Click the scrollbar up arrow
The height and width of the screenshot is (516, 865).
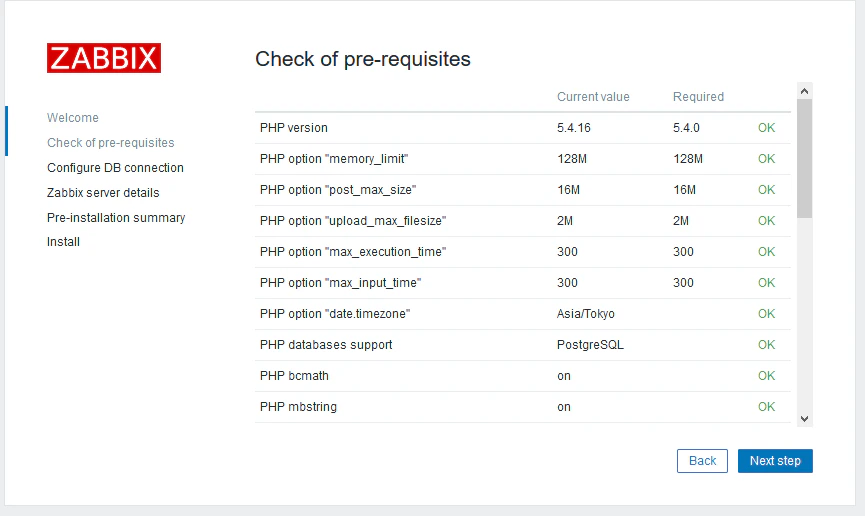pyautogui.click(x=805, y=91)
